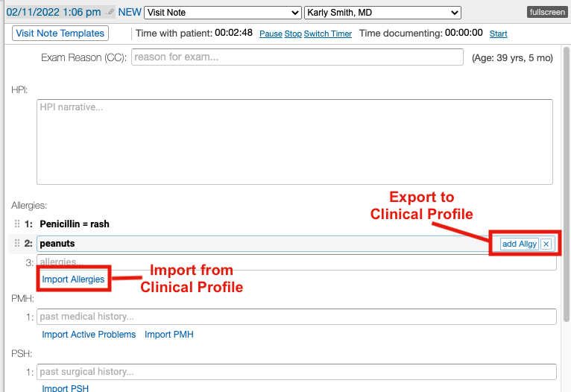Remove peanuts allergy with the x icon
571x392 pixels.
546,244
